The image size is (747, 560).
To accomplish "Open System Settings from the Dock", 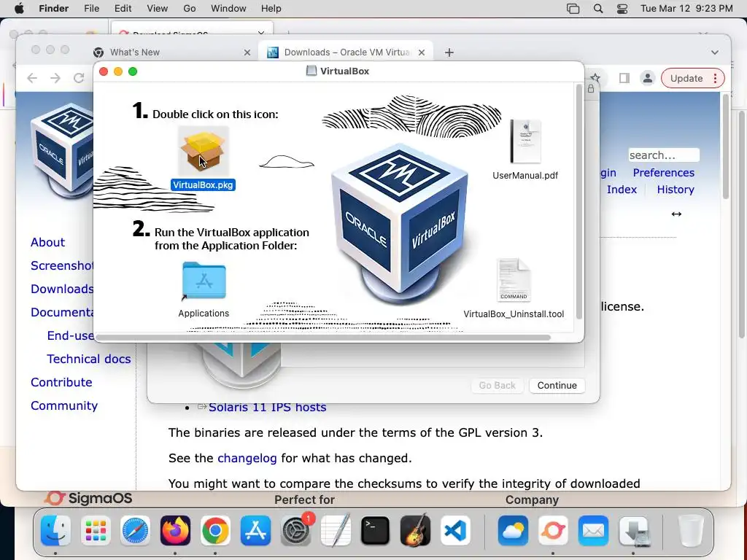I will click(295, 531).
